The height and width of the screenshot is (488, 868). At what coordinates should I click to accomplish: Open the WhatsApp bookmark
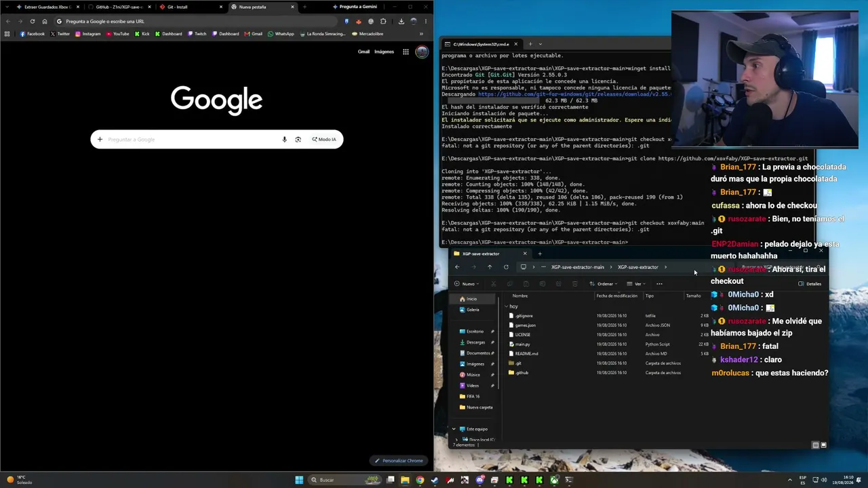[281, 34]
